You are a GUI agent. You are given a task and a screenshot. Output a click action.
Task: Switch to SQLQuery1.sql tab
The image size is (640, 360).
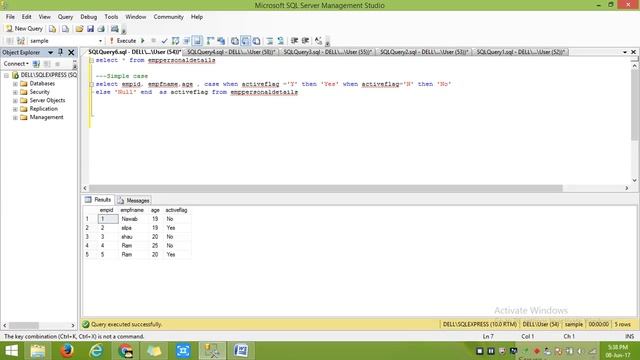(521, 52)
